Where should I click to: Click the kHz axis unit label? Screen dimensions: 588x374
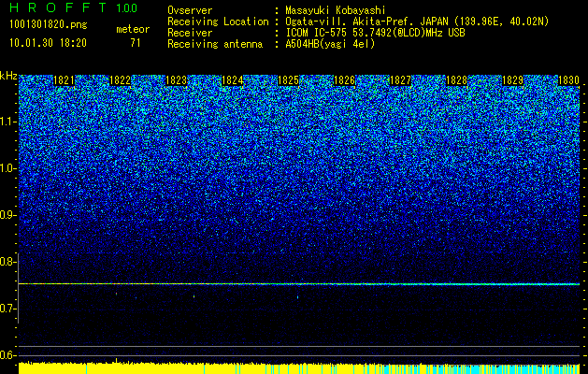coord(8,76)
